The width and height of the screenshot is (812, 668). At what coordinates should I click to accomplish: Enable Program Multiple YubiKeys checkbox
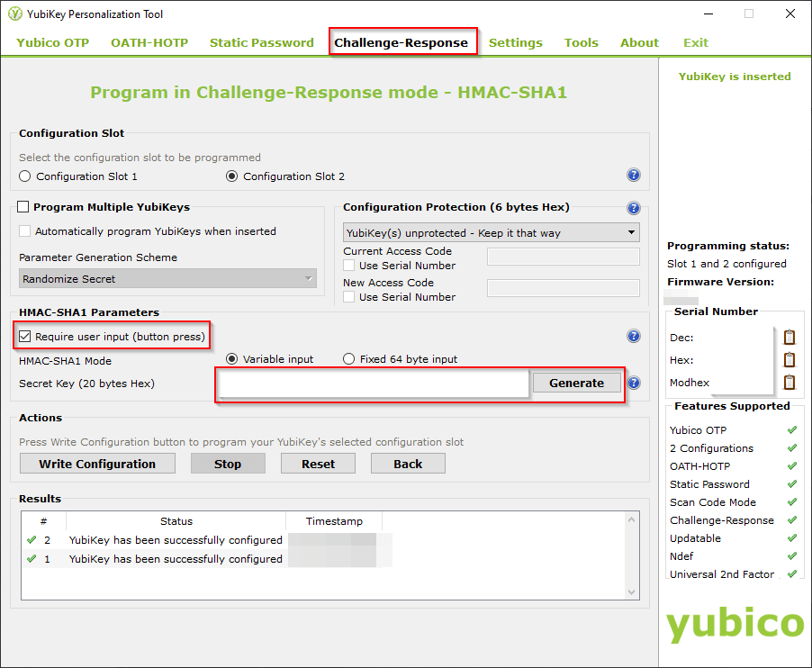(24, 207)
